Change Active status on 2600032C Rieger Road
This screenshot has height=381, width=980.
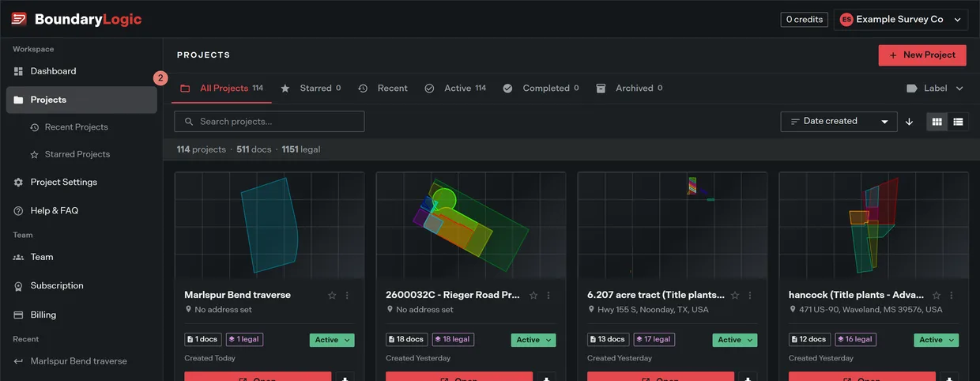[533, 340]
